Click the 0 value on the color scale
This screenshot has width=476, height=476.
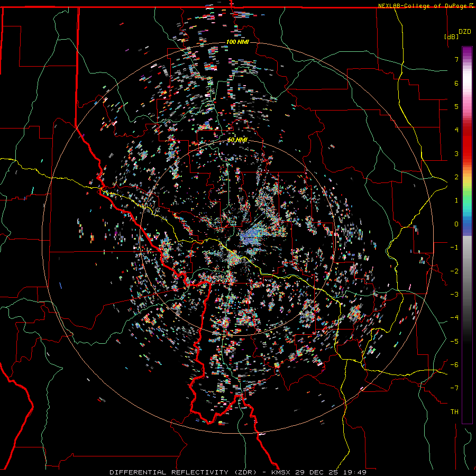pyautogui.click(x=456, y=224)
